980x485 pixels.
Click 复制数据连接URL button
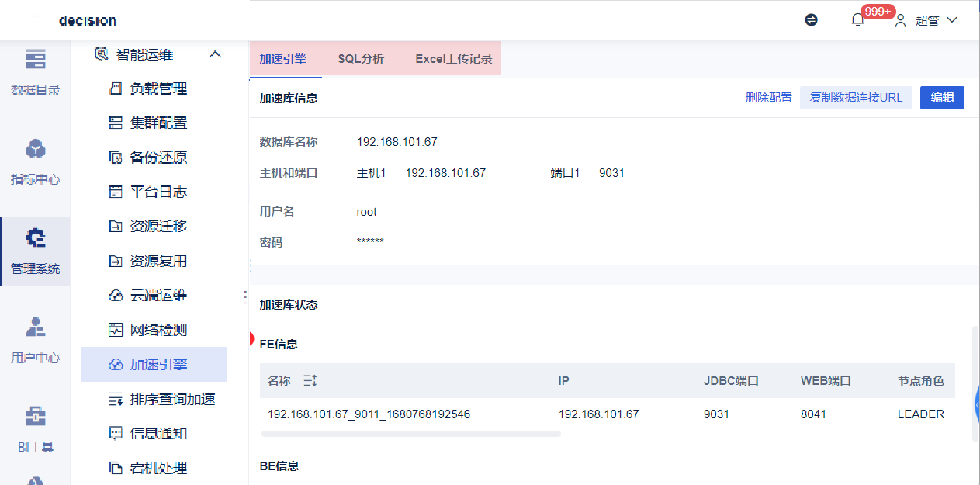pyautogui.click(x=856, y=98)
